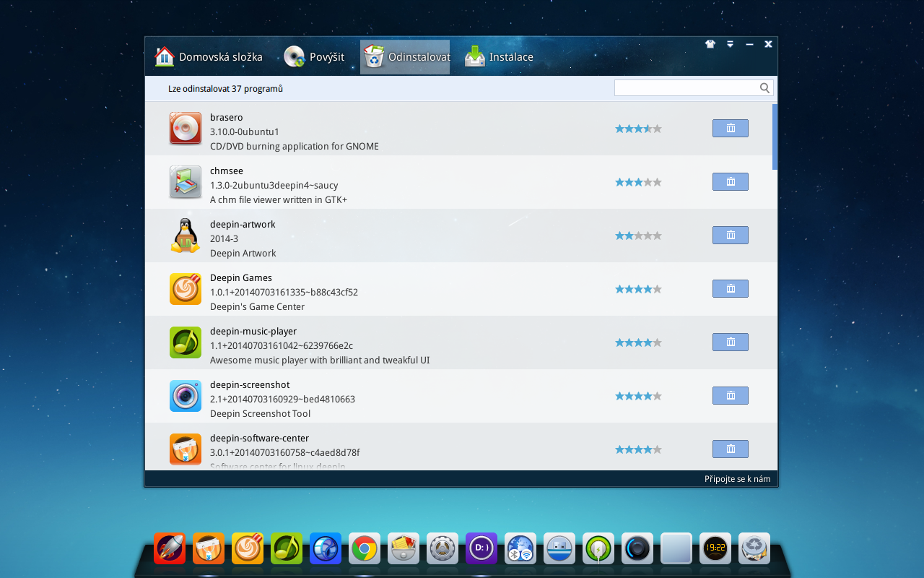Screen dimensions: 924x578
Task: Uninstall deepin-screenshot with its trash button
Action: (x=730, y=395)
